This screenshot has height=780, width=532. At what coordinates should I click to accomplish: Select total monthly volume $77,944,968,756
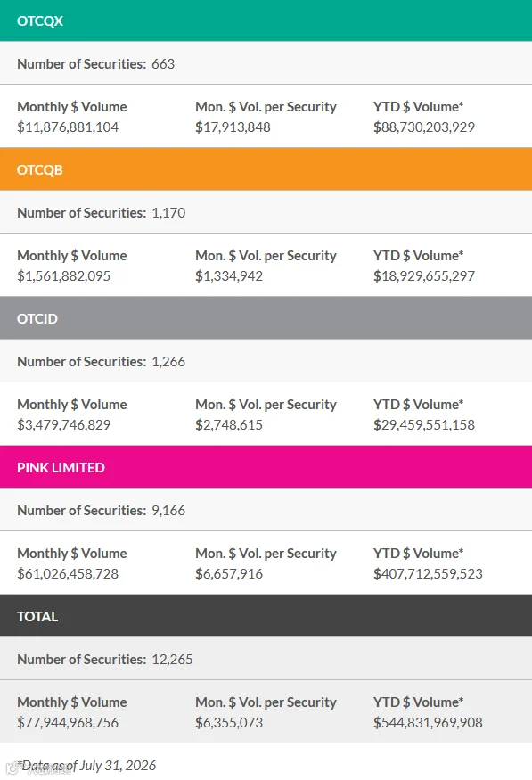[x=68, y=722]
